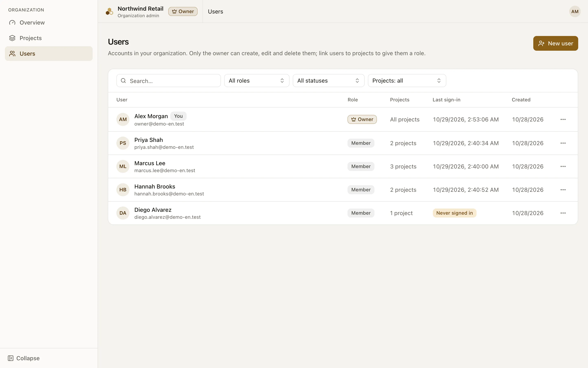
Task: Click the DA avatar for Diego Alvarez
Action: pos(123,213)
